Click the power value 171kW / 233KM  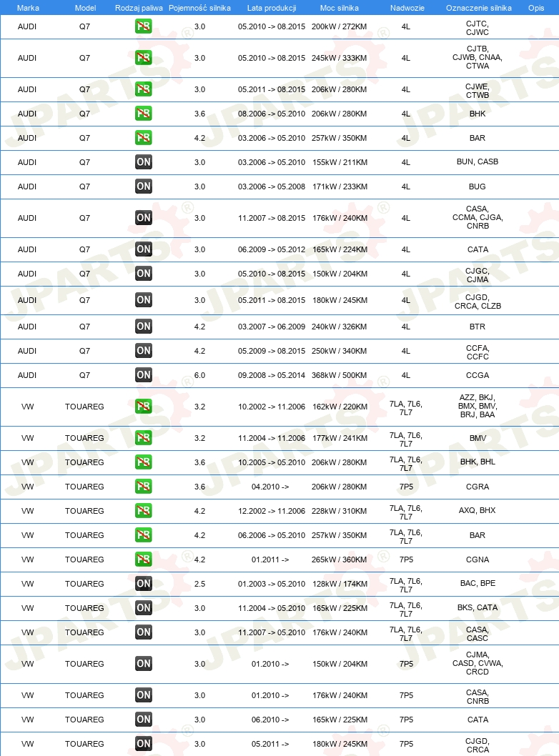tap(340, 186)
